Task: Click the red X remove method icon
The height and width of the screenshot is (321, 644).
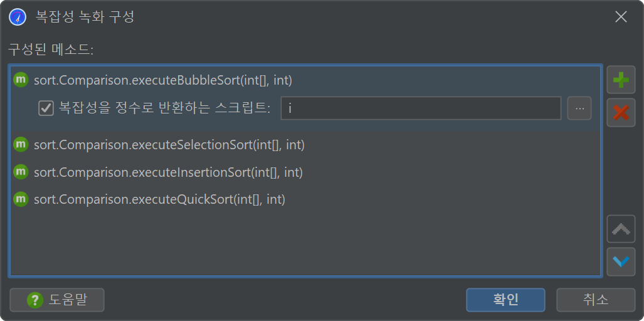Action: (x=621, y=112)
